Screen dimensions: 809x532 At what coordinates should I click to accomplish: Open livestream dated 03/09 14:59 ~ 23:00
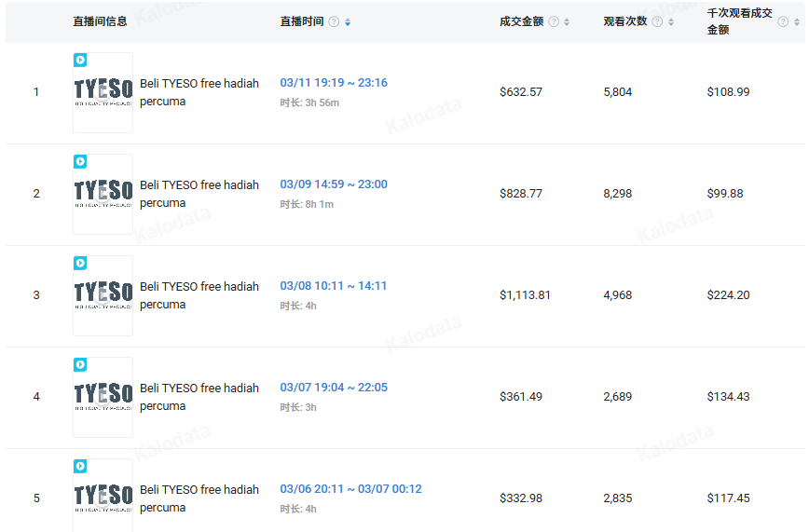(334, 184)
